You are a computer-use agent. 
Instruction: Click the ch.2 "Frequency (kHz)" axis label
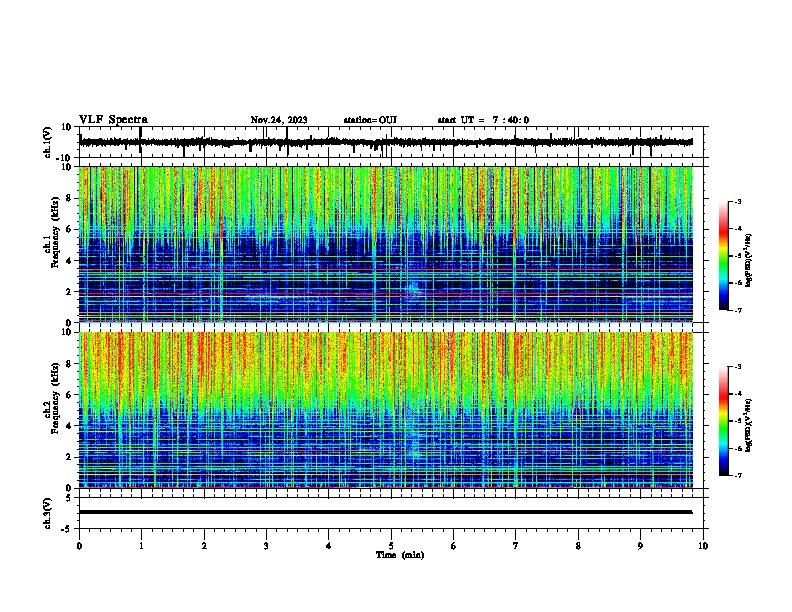click(x=55, y=398)
